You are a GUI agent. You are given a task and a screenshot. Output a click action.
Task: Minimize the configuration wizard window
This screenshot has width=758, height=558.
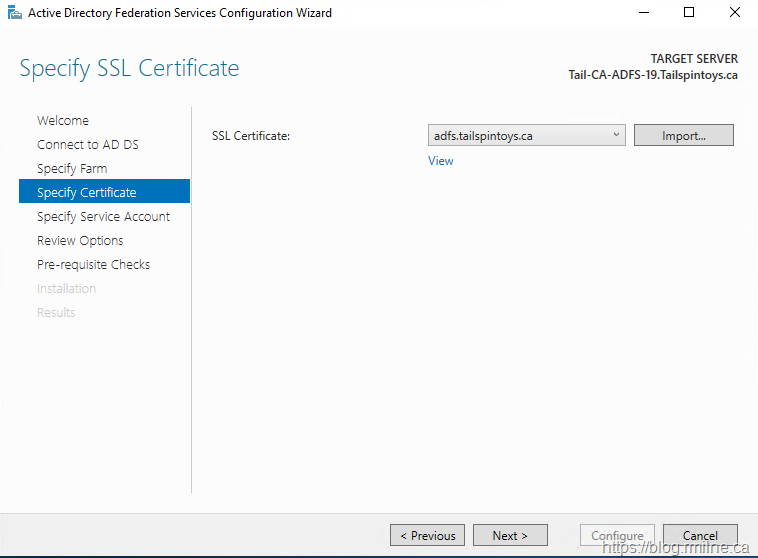(x=643, y=13)
